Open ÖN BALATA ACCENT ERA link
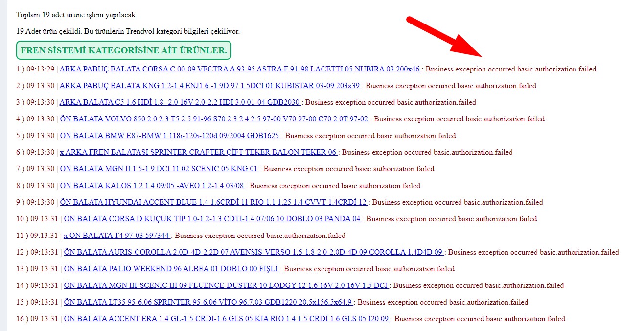This screenshot has width=644, height=331. (227, 319)
